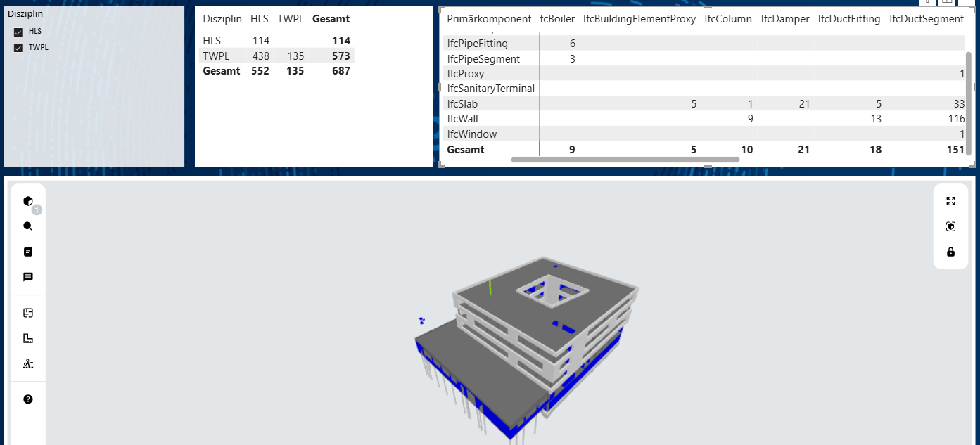The height and width of the screenshot is (445, 980).
Task: Click the value 3 in the IfcPipeSegment row
Action: [573, 59]
